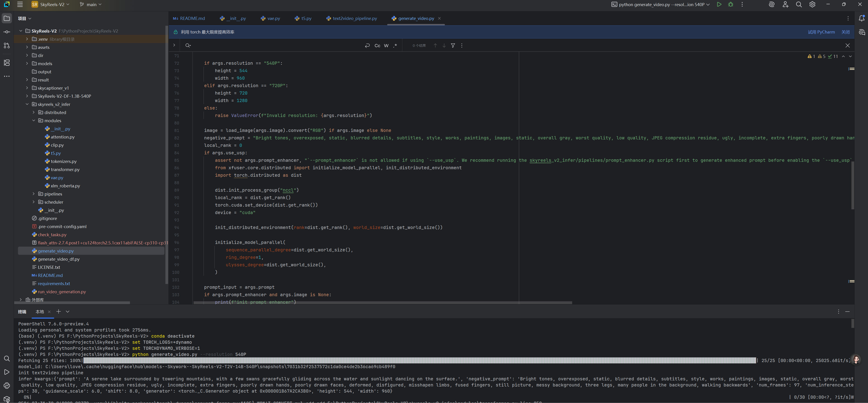
Task: Open IDE settings gear icon
Action: pyautogui.click(x=812, y=4)
